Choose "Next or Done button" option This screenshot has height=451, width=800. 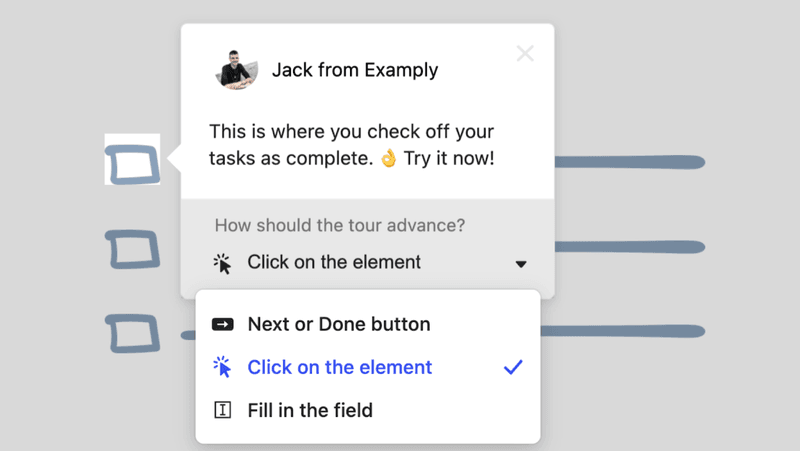click(x=338, y=324)
